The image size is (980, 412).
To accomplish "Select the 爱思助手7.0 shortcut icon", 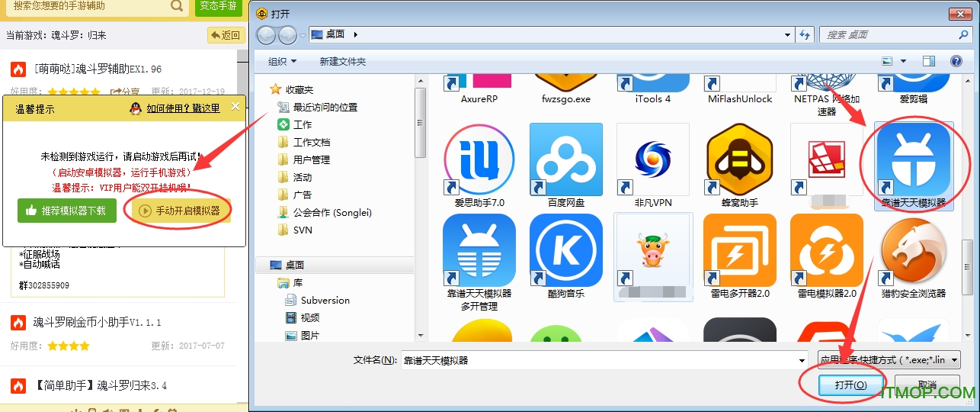I will [x=479, y=166].
